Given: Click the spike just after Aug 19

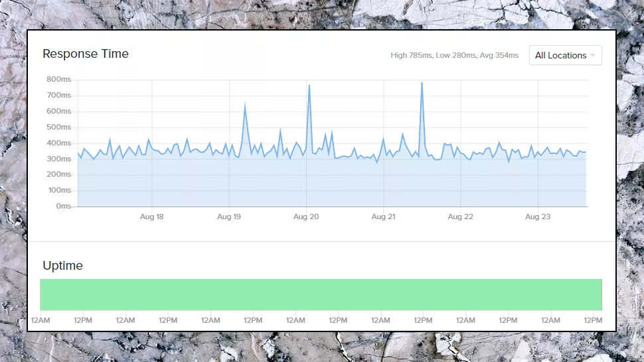Looking at the screenshot, I should (245, 104).
